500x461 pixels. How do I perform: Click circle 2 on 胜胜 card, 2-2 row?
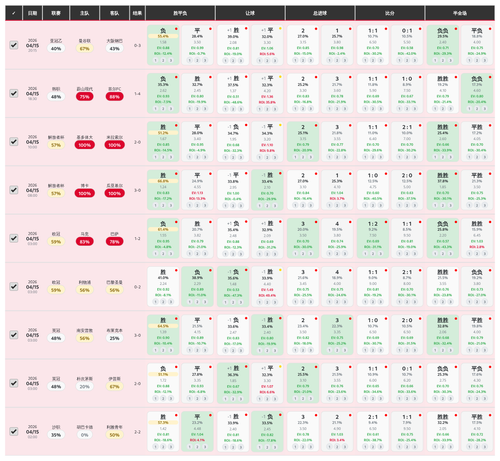(x=443, y=447)
